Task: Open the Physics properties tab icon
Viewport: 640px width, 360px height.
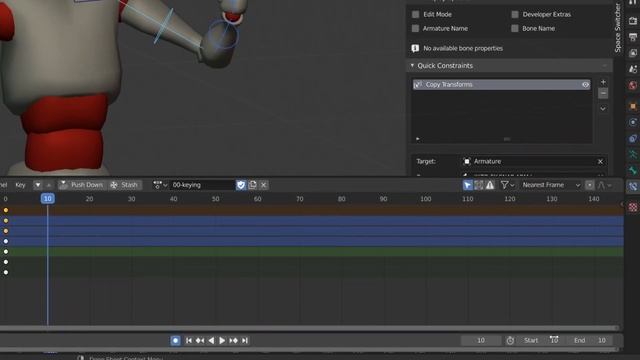Action: point(633,122)
